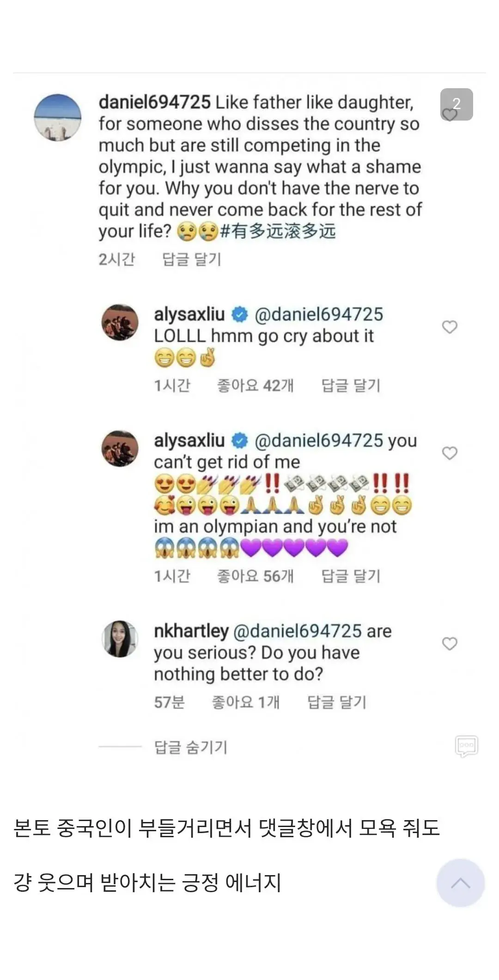The image size is (499, 980).
Task: View the '좋아요 56개' likes list
Action: 255,576
